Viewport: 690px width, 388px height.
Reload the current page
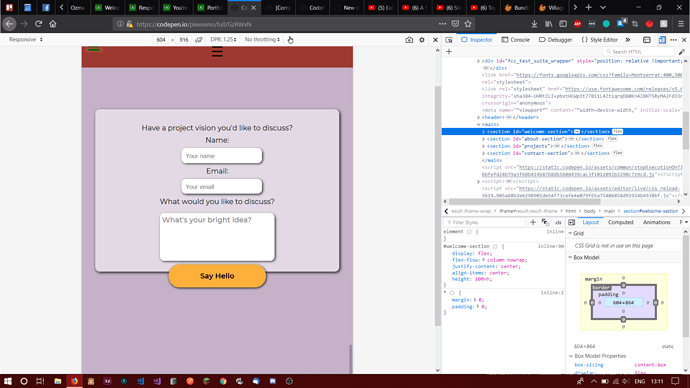[x=38, y=24]
